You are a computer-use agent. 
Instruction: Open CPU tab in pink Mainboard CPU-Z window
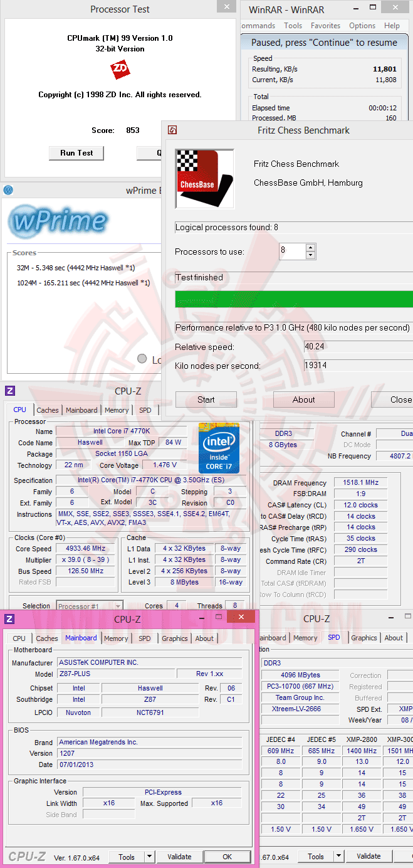pyautogui.click(x=19, y=638)
